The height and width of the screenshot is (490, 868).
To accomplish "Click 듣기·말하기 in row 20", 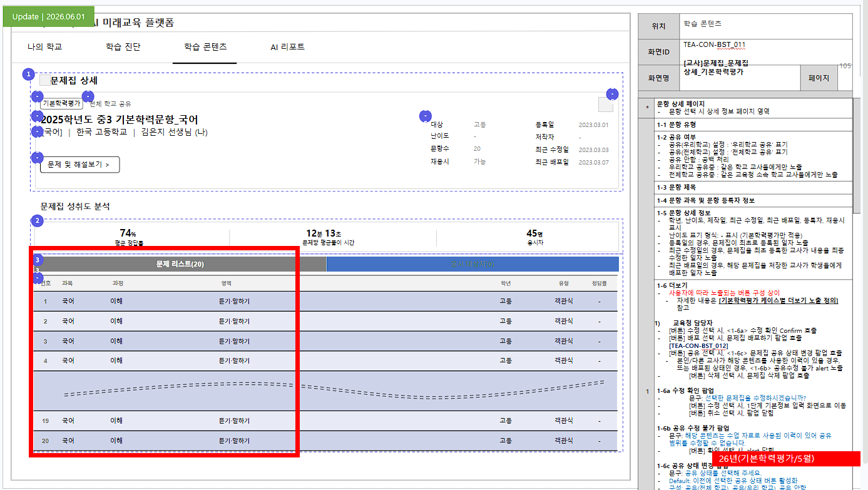I will pos(234,441).
